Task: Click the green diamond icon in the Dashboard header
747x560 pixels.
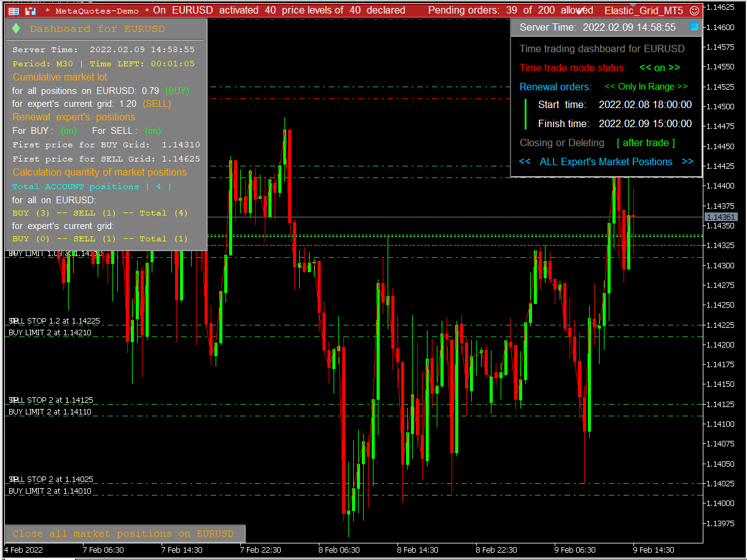Action: click(x=16, y=29)
